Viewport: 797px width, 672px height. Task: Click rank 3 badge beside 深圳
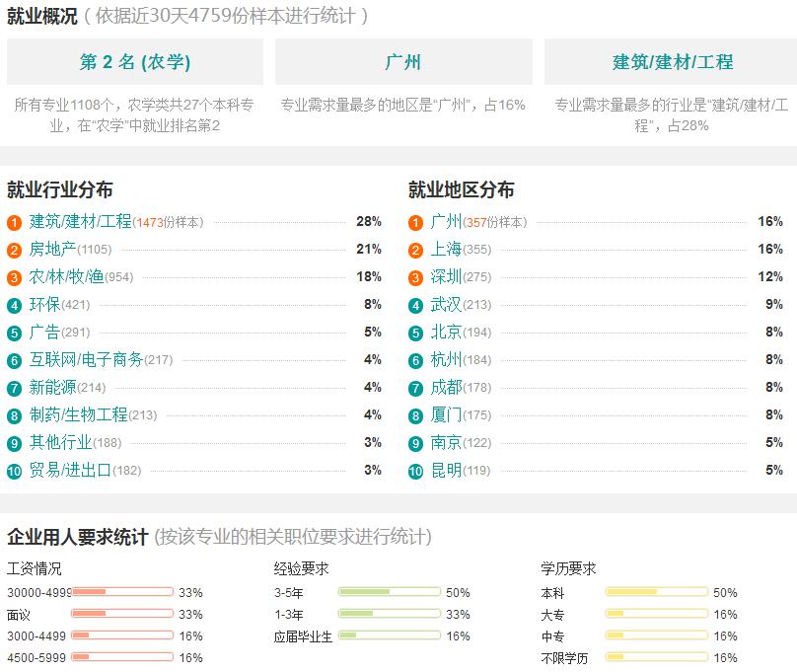416,278
